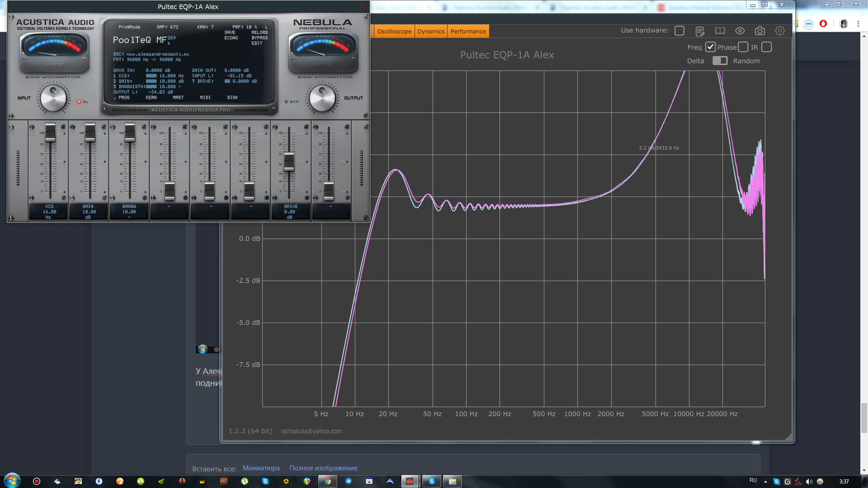Switch to the Performance tab
Screen dimensions: 868x488
468,31
